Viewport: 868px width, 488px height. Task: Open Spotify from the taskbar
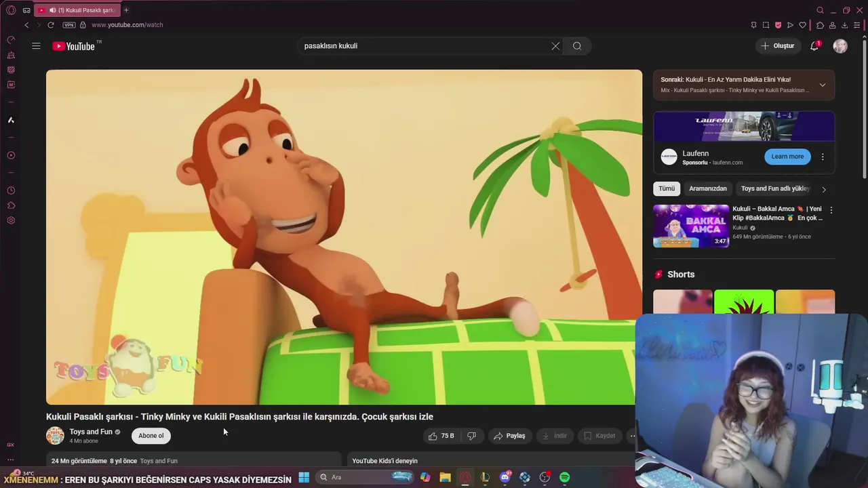(x=565, y=477)
